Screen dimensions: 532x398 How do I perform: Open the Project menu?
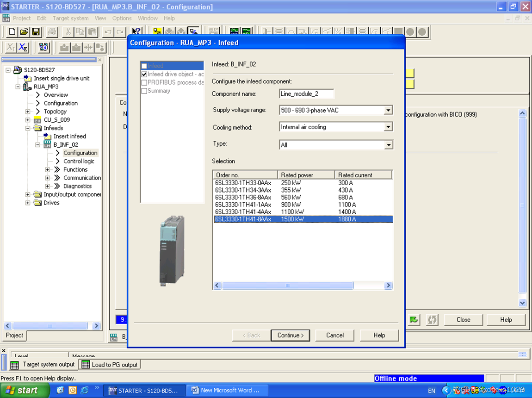[22, 19]
